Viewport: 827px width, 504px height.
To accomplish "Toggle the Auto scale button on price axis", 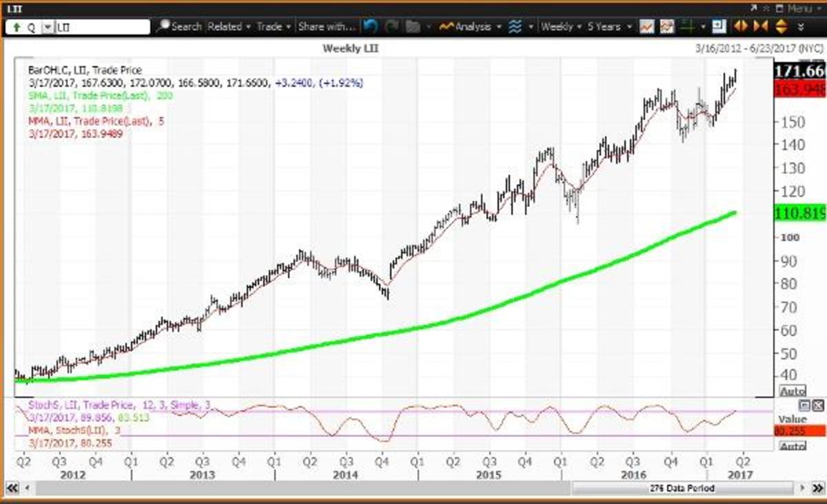I will coord(791,391).
